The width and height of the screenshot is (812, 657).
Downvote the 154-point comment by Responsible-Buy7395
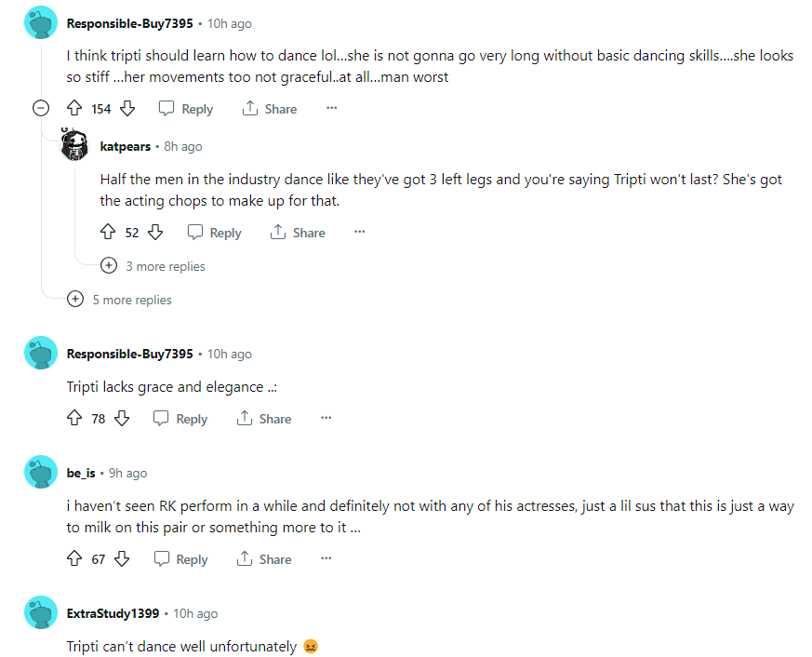click(128, 109)
